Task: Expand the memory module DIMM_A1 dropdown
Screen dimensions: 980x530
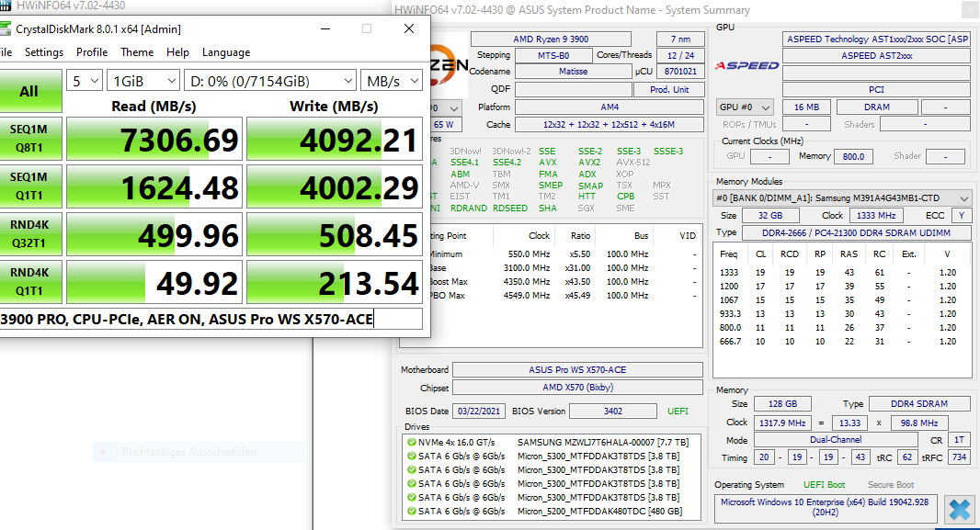Action: pyautogui.click(x=842, y=197)
